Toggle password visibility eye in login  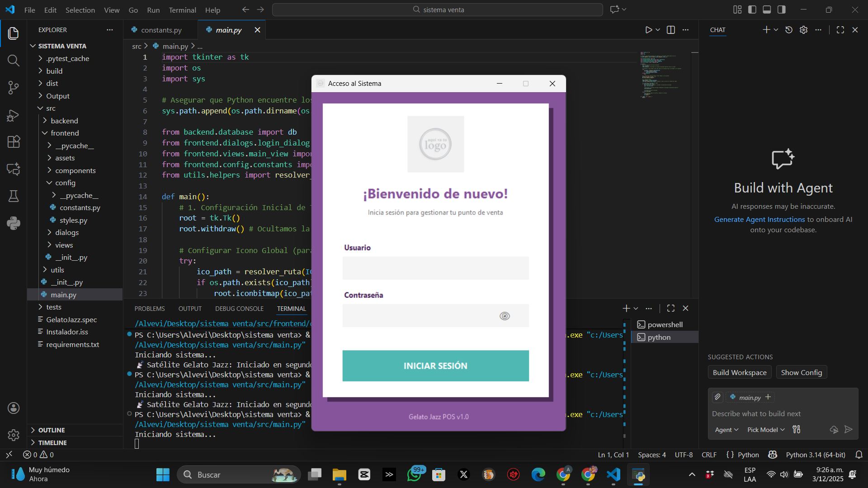(x=505, y=316)
